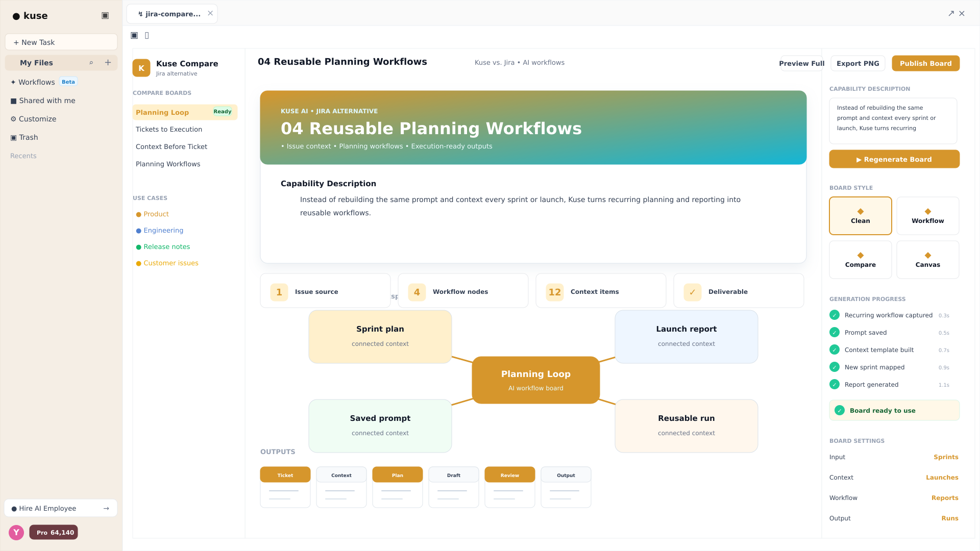Select the Product use case
This screenshot has height=551, width=980.
point(152,214)
